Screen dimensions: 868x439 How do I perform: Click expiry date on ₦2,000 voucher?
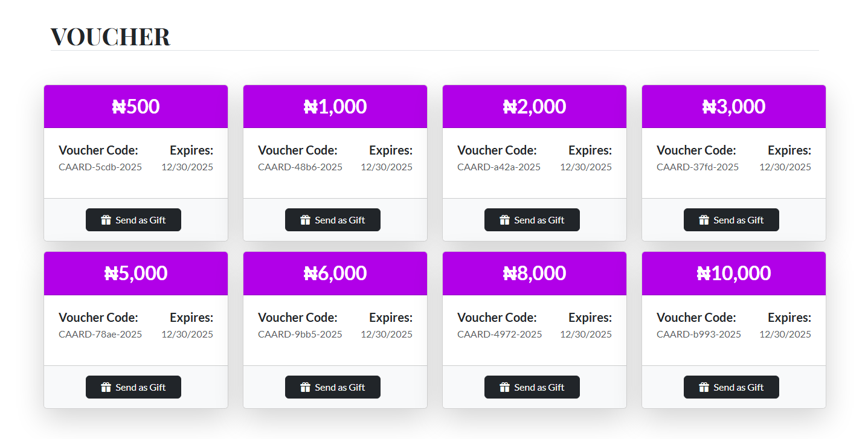point(586,167)
